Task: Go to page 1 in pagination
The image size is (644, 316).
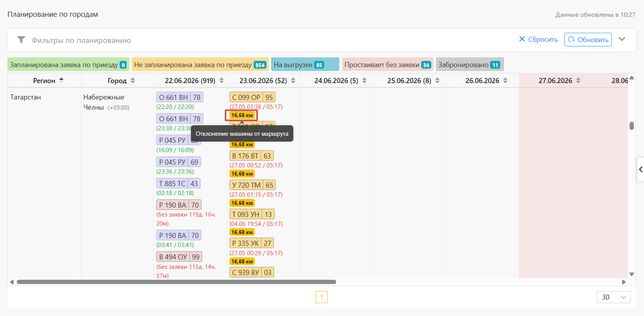Action: tap(321, 297)
